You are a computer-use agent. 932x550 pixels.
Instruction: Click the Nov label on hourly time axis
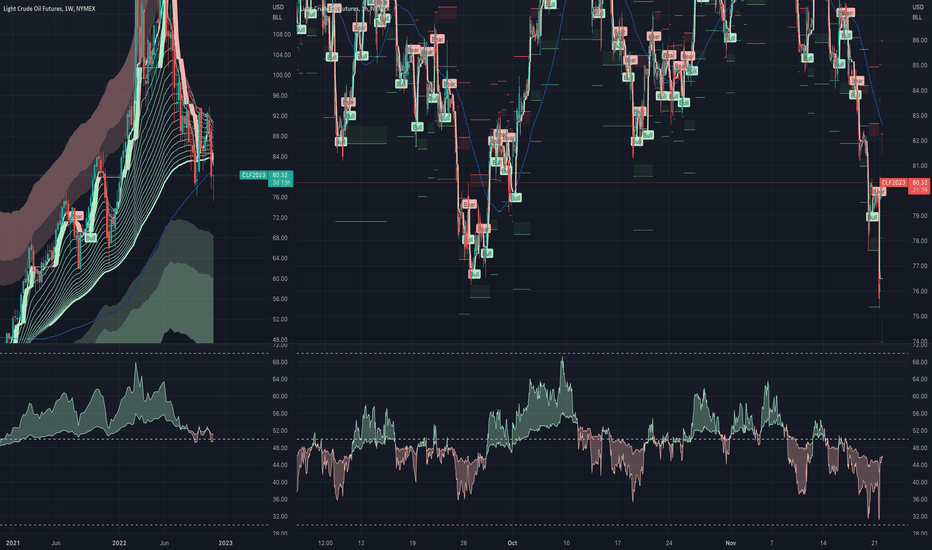click(731, 543)
